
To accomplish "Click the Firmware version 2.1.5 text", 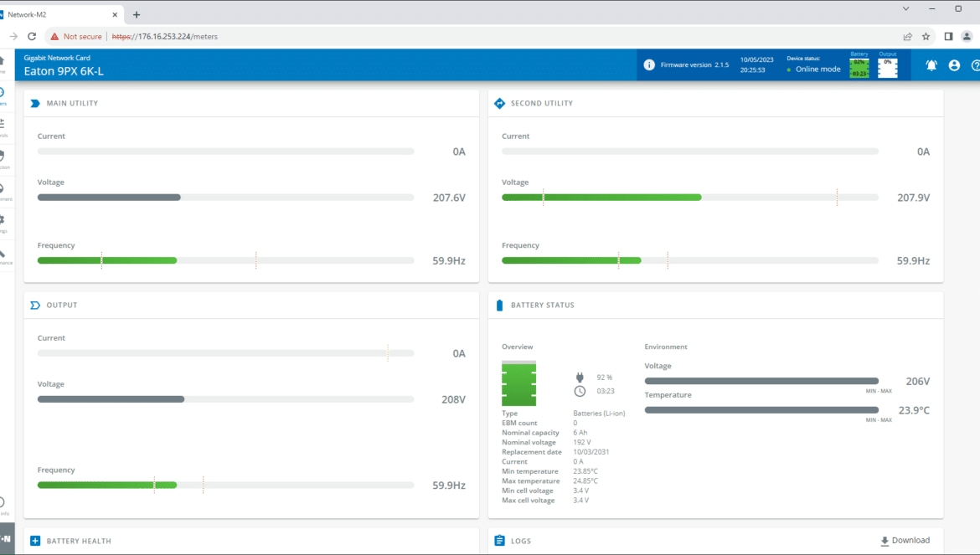I will [694, 65].
